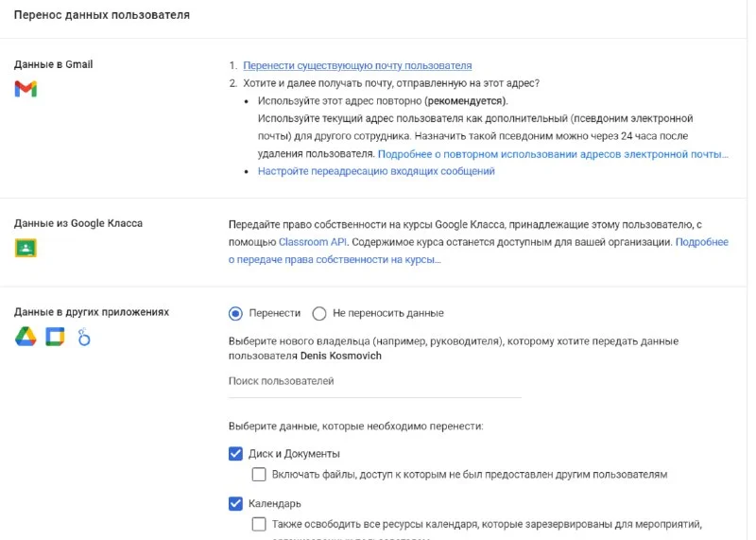756x540 pixels.
Task: Click the "Данные из Google Класса" label
Action: click(78, 223)
